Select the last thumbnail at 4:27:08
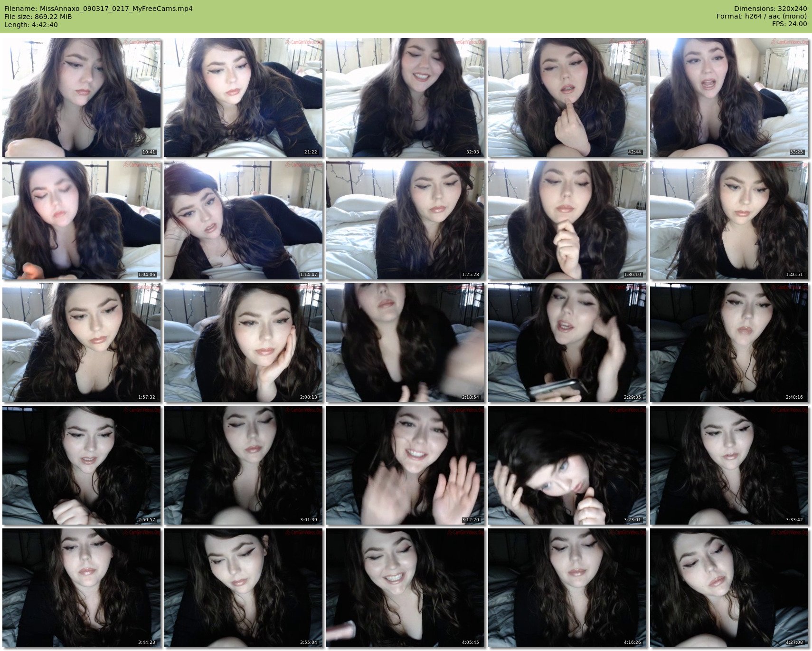 729,588
